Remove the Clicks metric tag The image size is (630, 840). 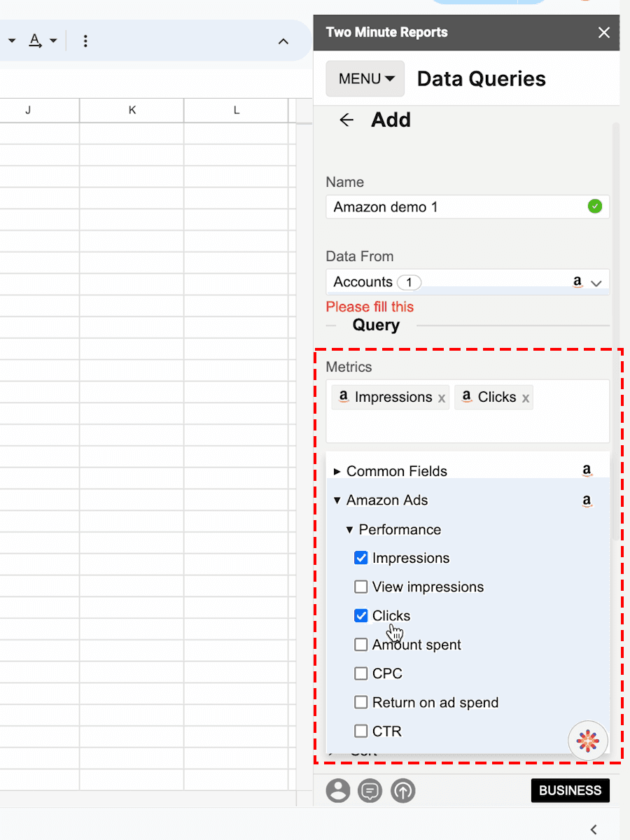coord(526,398)
